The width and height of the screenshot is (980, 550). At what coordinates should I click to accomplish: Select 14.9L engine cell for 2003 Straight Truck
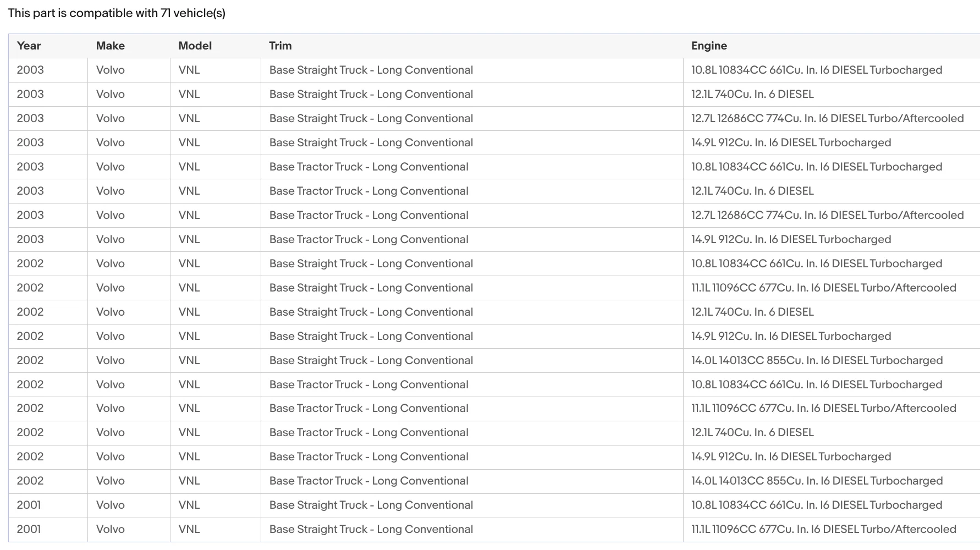point(832,142)
